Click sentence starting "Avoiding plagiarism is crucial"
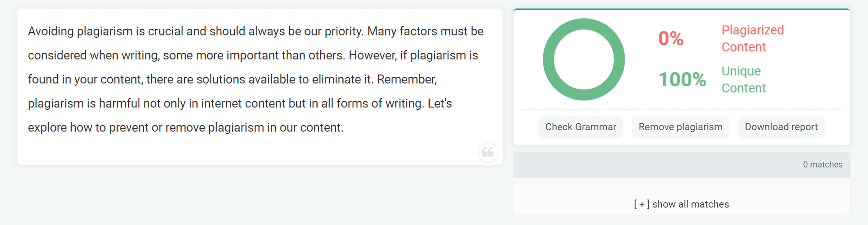 pyautogui.click(x=196, y=31)
